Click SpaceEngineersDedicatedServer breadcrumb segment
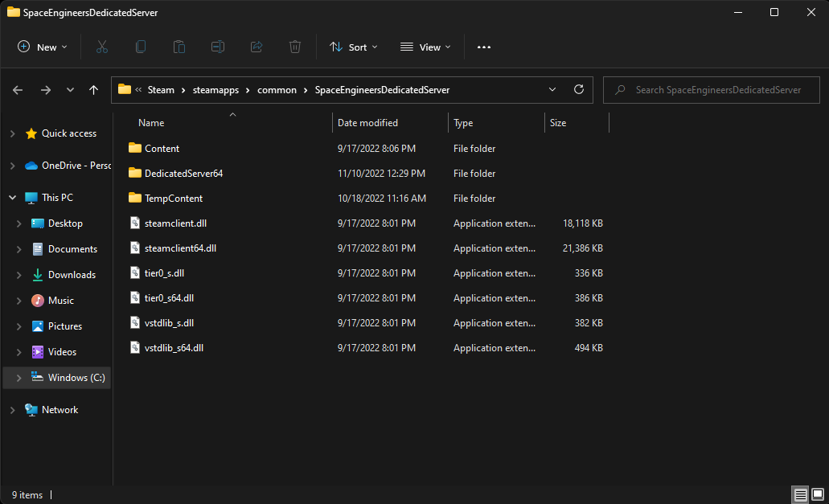Image resolution: width=829 pixels, height=504 pixels. (382, 90)
